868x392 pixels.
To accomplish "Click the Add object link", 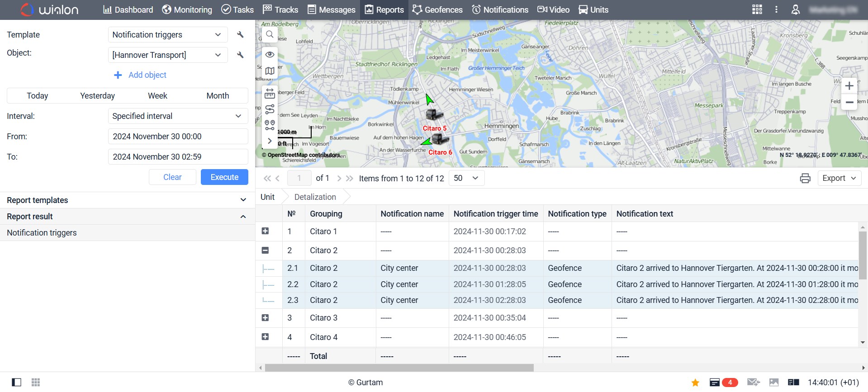I will point(141,75).
